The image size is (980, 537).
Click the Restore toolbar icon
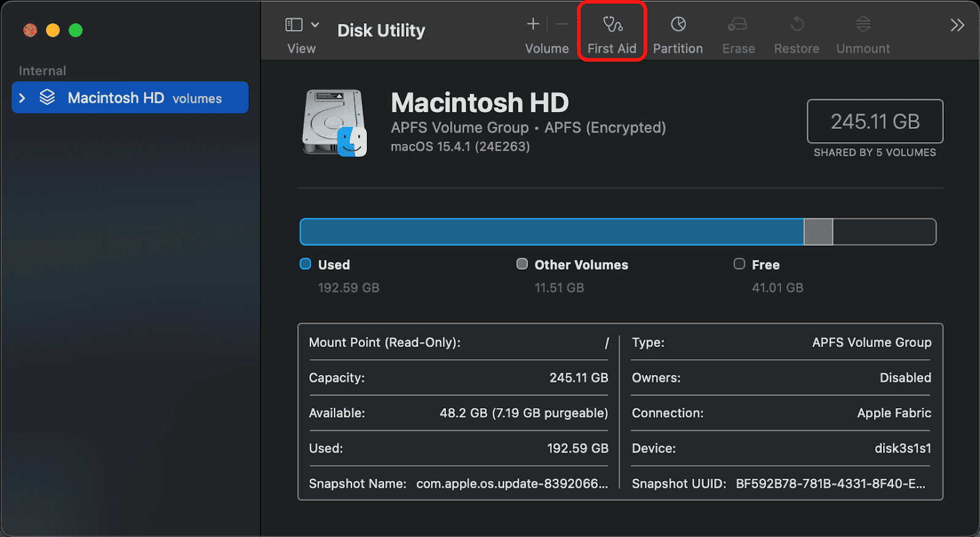[796, 25]
